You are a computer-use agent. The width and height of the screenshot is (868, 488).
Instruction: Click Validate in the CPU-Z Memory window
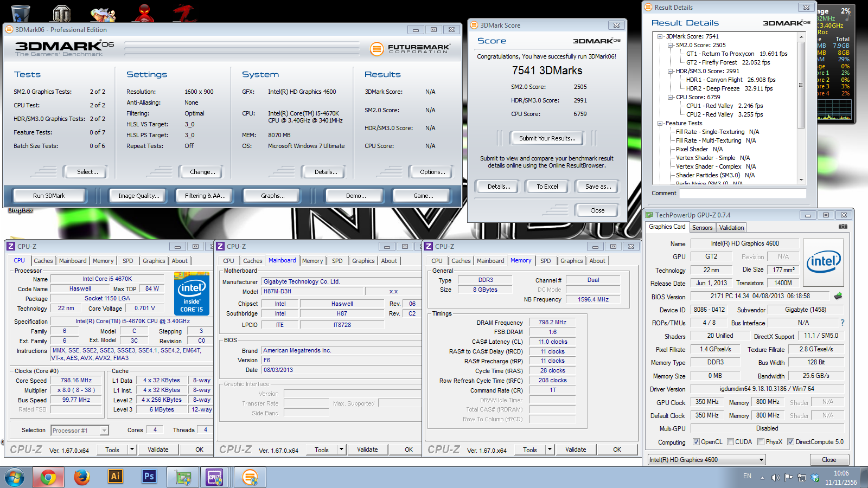click(x=576, y=450)
